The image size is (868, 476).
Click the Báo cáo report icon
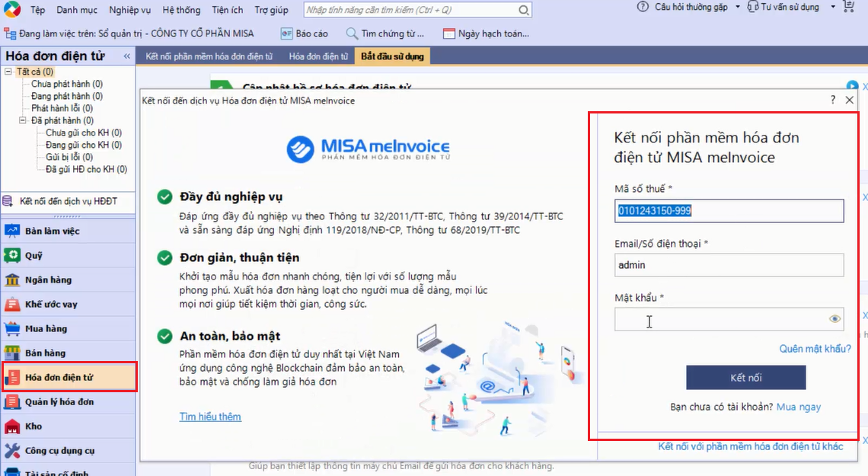coord(286,34)
